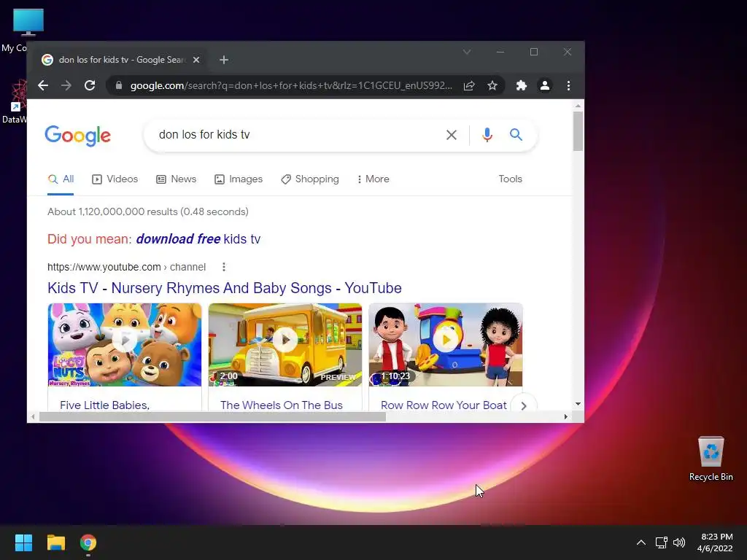This screenshot has height=560, width=747.
Task: Open the Five Little Babies title link
Action: tap(105, 405)
